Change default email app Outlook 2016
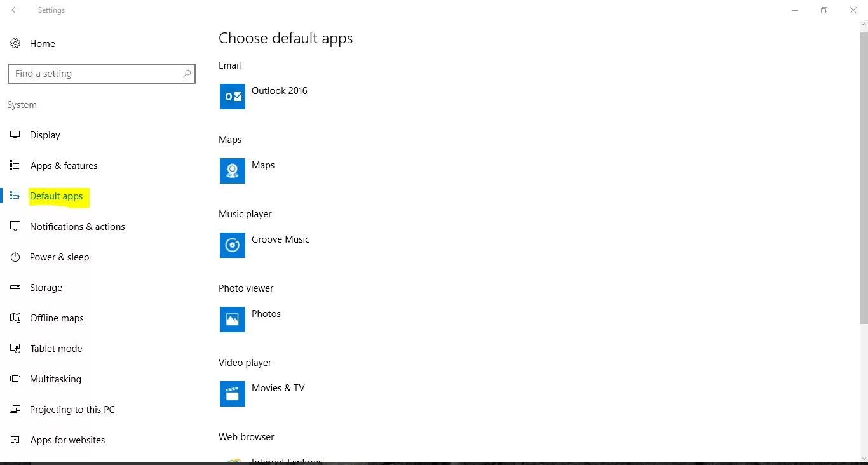Viewport: 868px width, 465px height. pyautogui.click(x=280, y=91)
